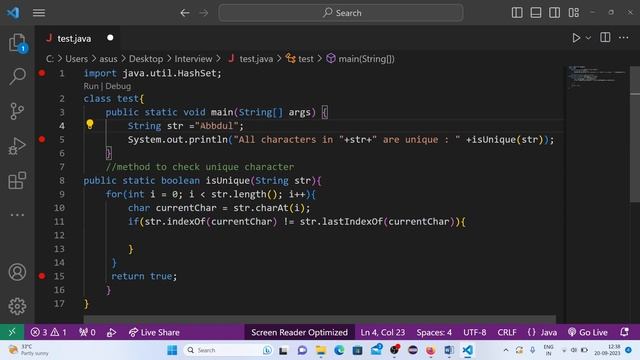Open Microsoft Word from the taskbar

click(x=449, y=350)
